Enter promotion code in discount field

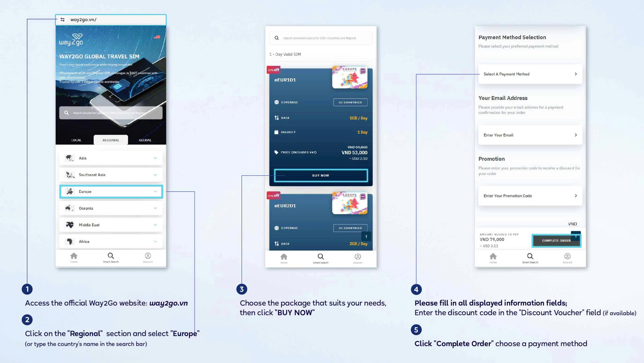click(530, 196)
